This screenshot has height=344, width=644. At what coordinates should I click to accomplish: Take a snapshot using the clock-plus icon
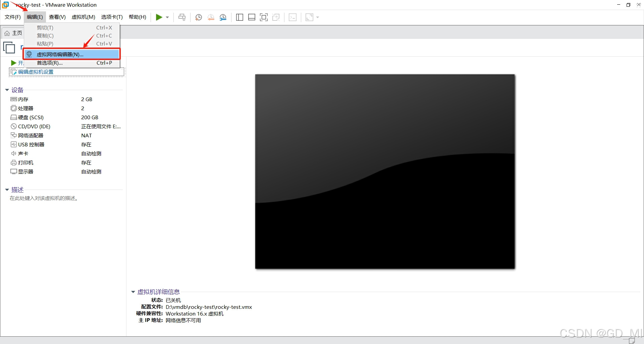pyautogui.click(x=199, y=17)
